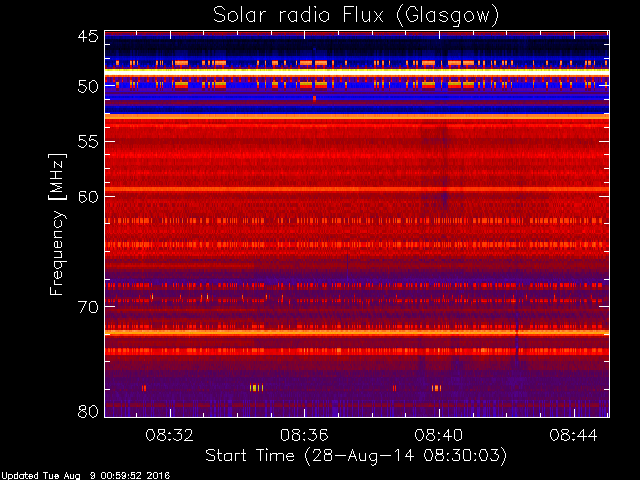The height and width of the screenshot is (480, 640).
Task: Click the 'Start Time (28-Aug-14 08:30:03)' label
Action: click(356, 456)
